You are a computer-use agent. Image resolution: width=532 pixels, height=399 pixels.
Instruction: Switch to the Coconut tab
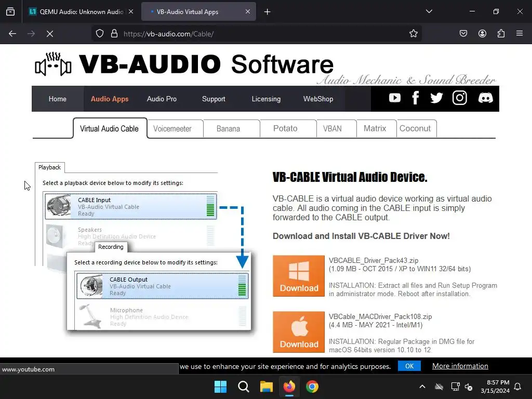[x=417, y=129]
